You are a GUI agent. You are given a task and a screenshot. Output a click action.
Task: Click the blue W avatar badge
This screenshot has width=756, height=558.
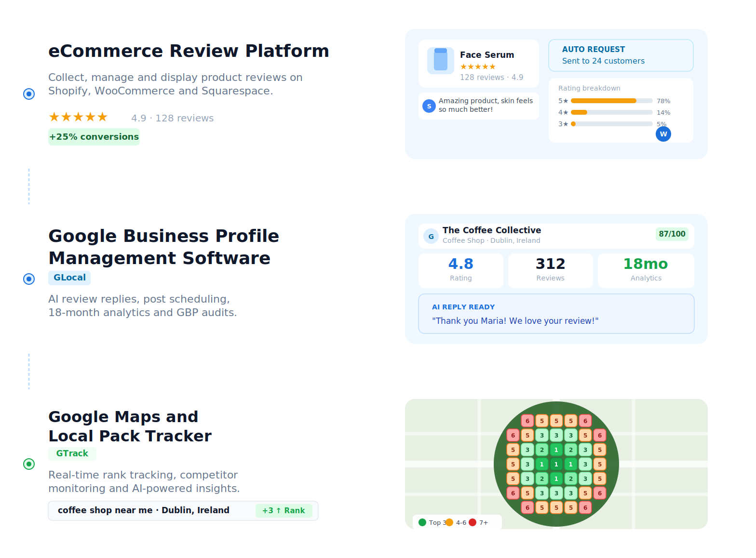[x=663, y=134]
